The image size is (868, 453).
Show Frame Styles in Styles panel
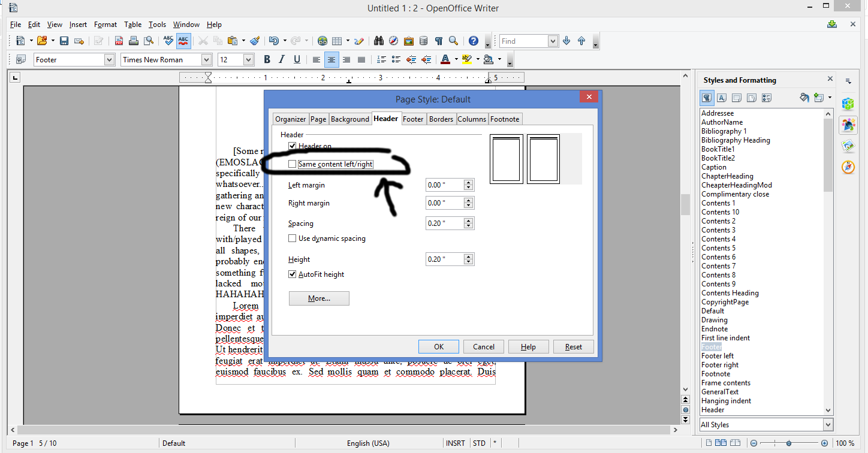tap(737, 98)
